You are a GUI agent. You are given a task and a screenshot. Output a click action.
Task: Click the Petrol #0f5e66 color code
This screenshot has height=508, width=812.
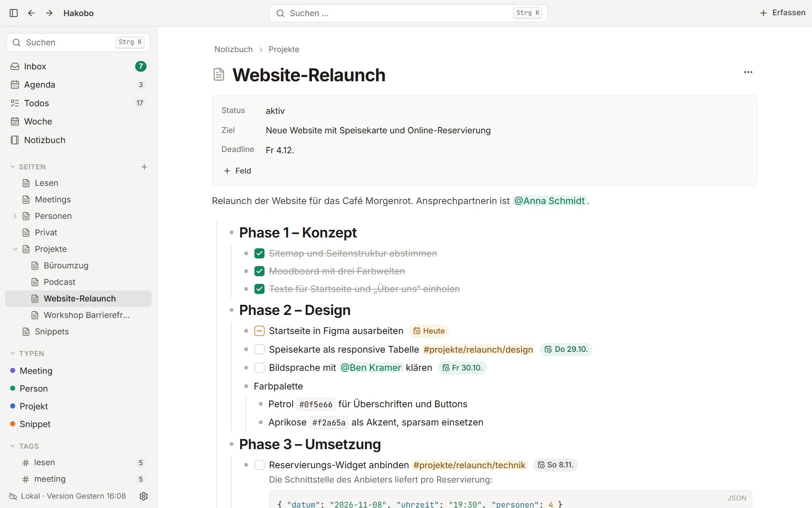(x=316, y=404)
